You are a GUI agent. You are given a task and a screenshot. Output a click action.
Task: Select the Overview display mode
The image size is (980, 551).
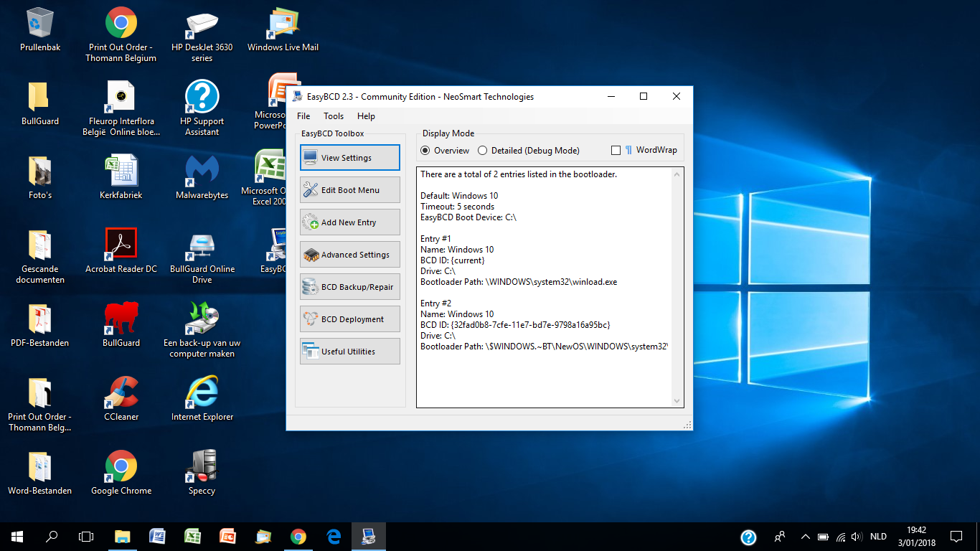(425, 151)
